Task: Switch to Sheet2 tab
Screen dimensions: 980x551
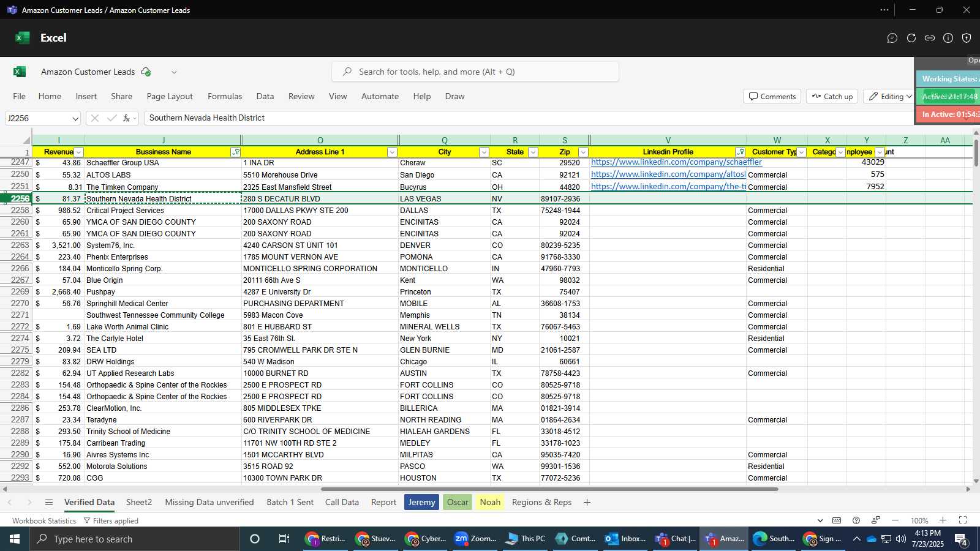Action: 139,502
